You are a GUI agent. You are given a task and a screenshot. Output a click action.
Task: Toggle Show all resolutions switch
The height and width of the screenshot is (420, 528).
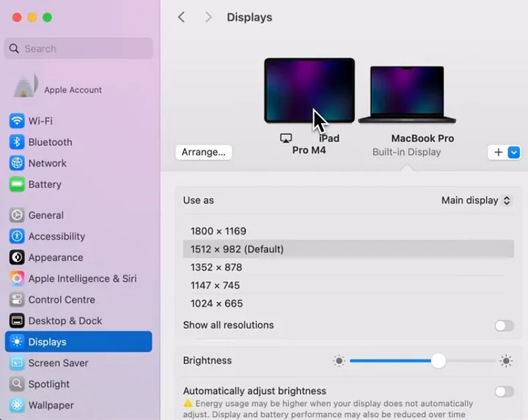pyautogui.click(x=504, y=325)
